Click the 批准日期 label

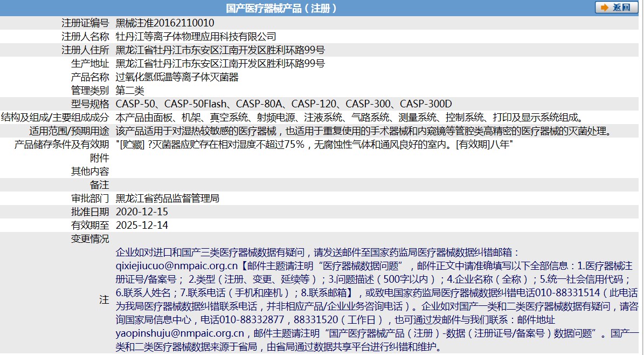pos(90,212)
